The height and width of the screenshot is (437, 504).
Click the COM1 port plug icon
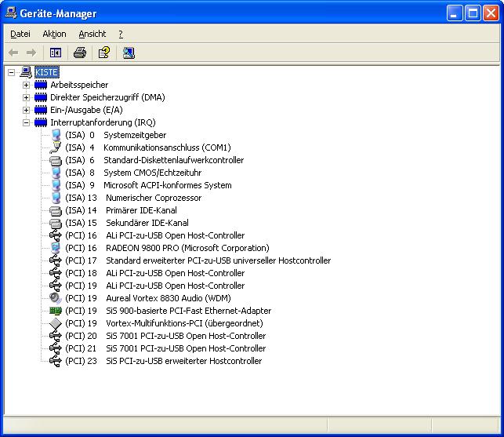tap(56, 147)
